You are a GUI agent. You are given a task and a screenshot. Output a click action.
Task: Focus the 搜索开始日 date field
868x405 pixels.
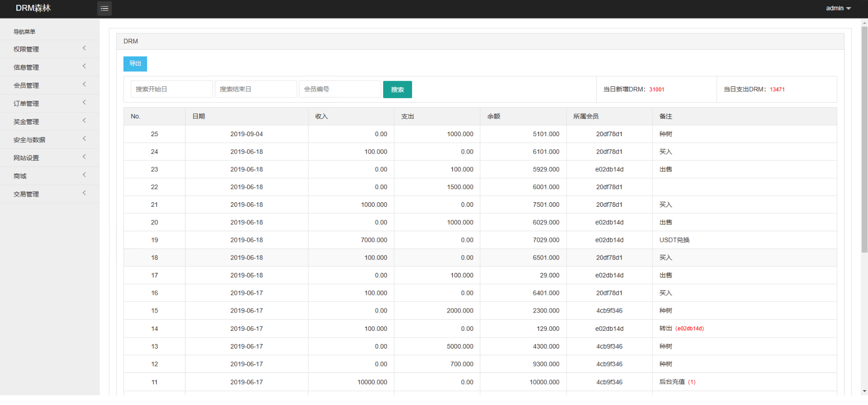click(172, 89)
